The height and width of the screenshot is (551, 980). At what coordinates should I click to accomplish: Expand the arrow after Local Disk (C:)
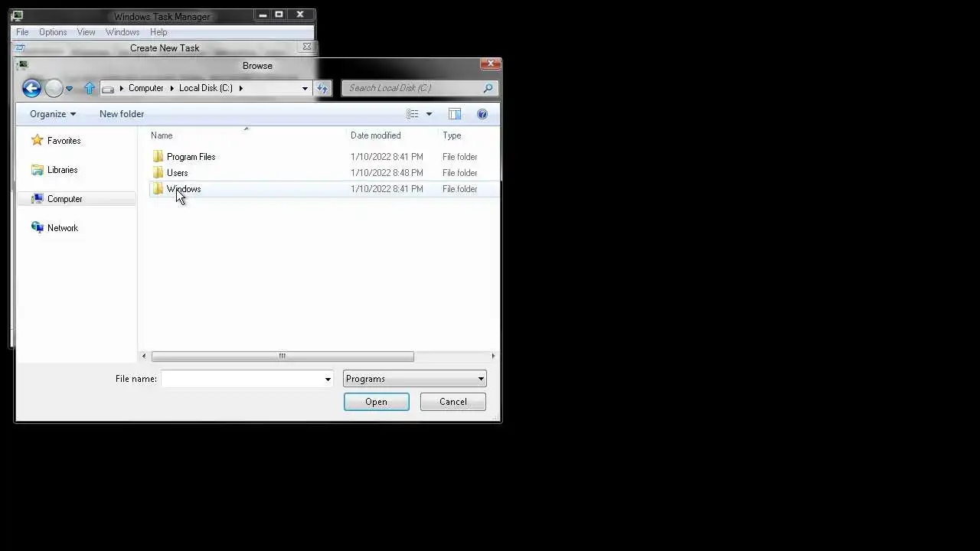point(240,88)
